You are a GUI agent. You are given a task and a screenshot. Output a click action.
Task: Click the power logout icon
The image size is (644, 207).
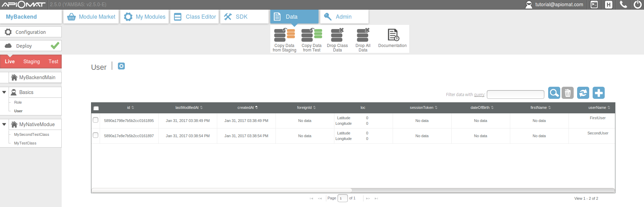(638, 4)
